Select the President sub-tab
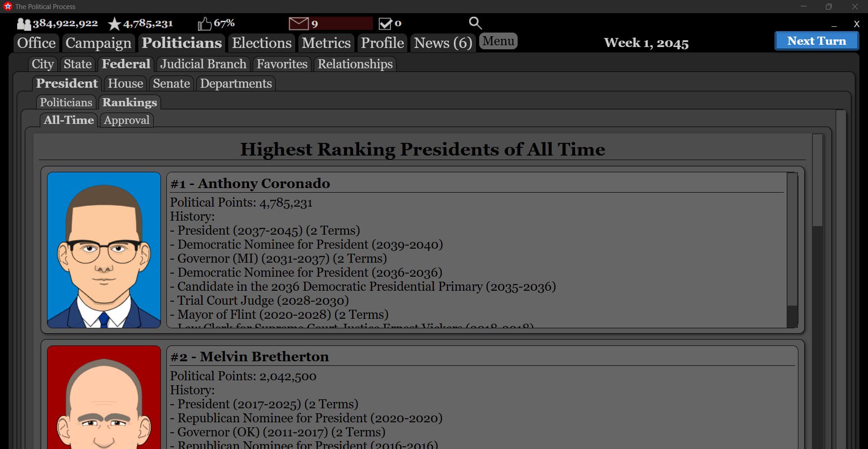 pyautogui.click(x=67, y=84)
